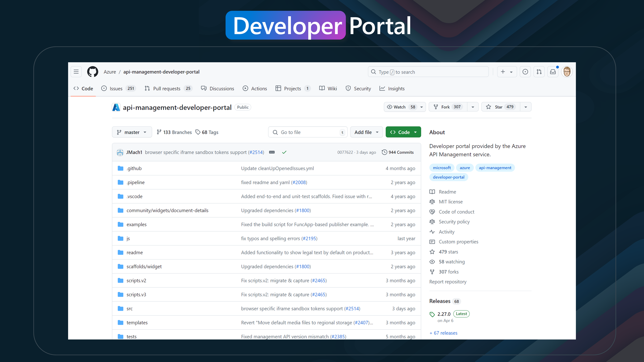
Task: Open community/widgets/document-details folder
Action: [x=167, y=210]
